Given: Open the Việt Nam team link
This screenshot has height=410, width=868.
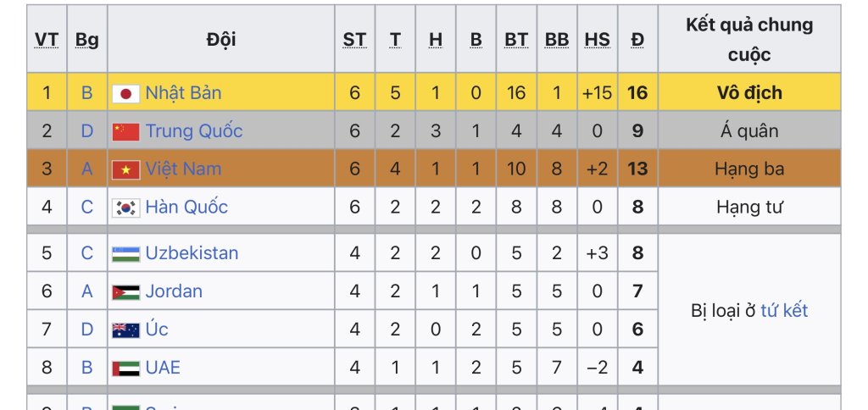Looking at the screenshot, I should point(183,169).
